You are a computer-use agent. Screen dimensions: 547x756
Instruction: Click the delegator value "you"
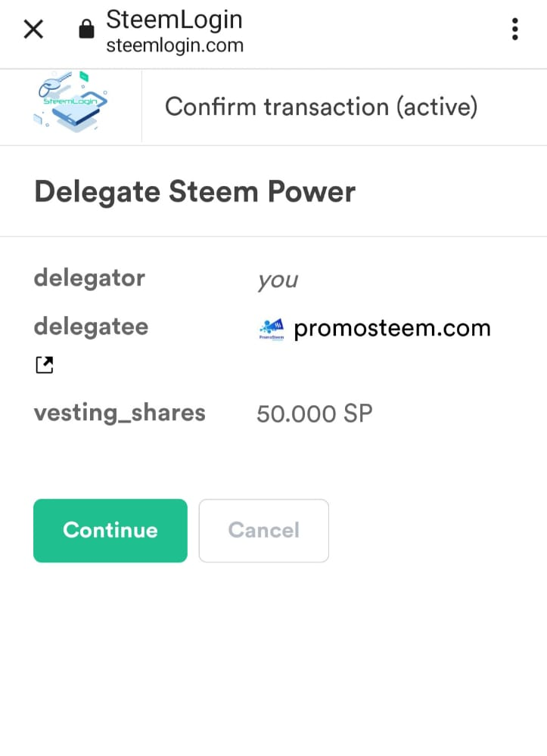pyautogui.click(x=278, y=280)
